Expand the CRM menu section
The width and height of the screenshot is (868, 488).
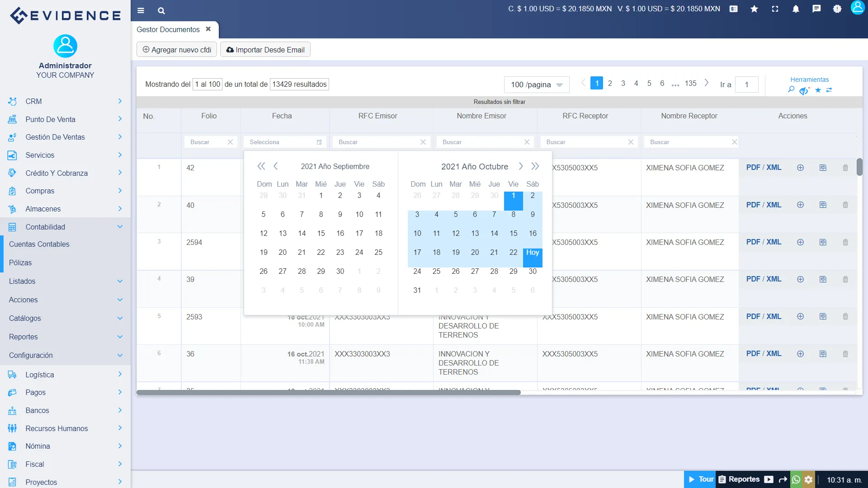[65, 101]
